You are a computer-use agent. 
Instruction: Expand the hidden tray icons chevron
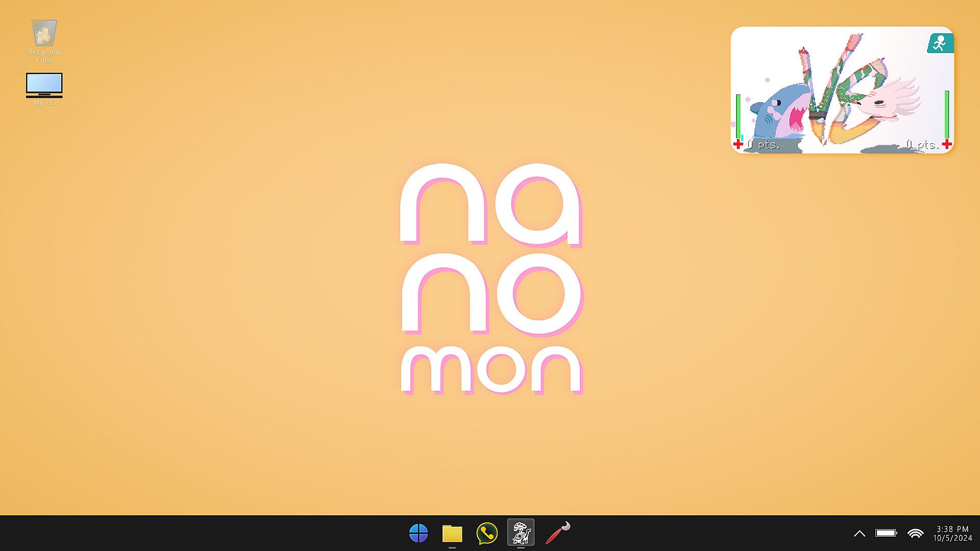[x=860, y=533]
